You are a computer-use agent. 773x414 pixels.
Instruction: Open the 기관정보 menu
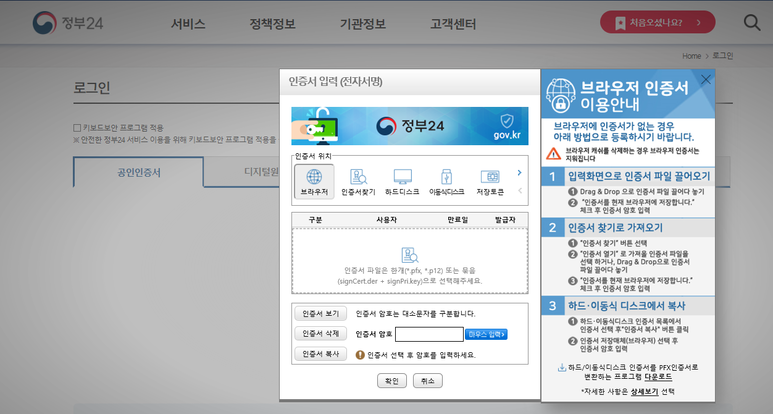pyautogui.click(x=363, y=24)
